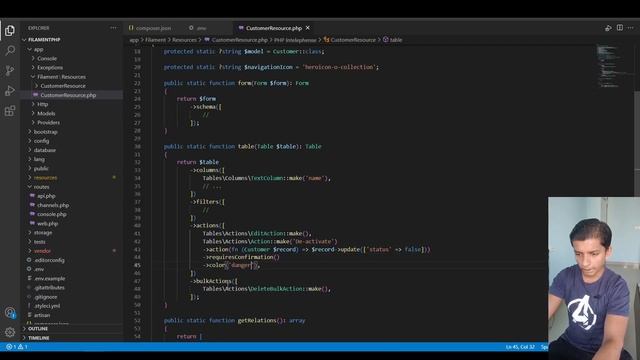640x360 pixels.
Task: Open the Extensions view
Action: tap(10, 111)
